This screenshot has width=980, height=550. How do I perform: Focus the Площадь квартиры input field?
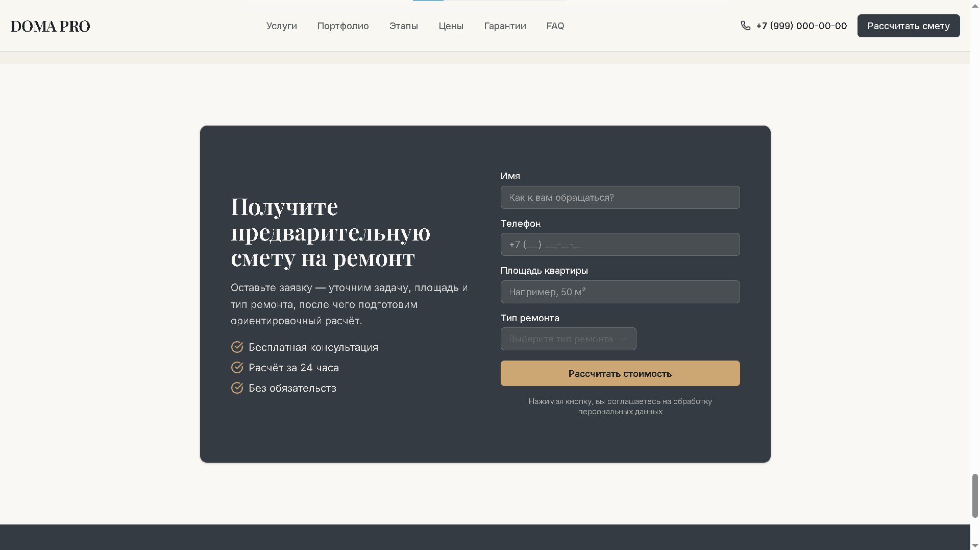(x=620, y=292)
